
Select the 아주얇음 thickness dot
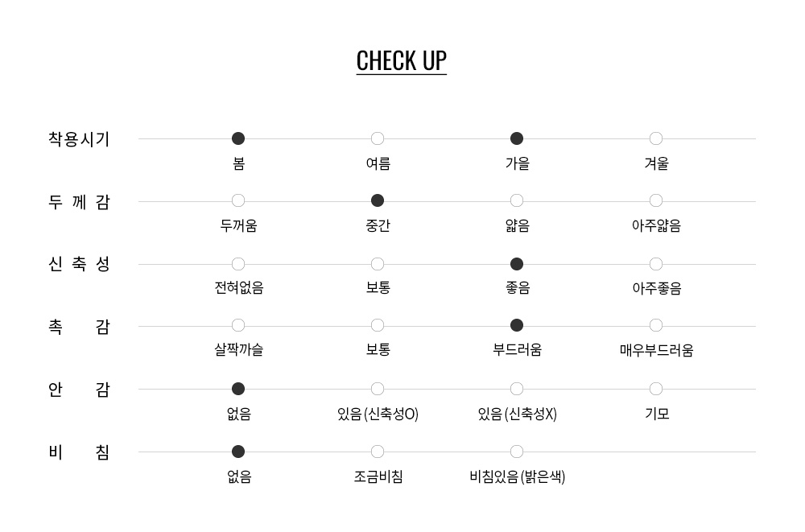click(x=656, y=200)
